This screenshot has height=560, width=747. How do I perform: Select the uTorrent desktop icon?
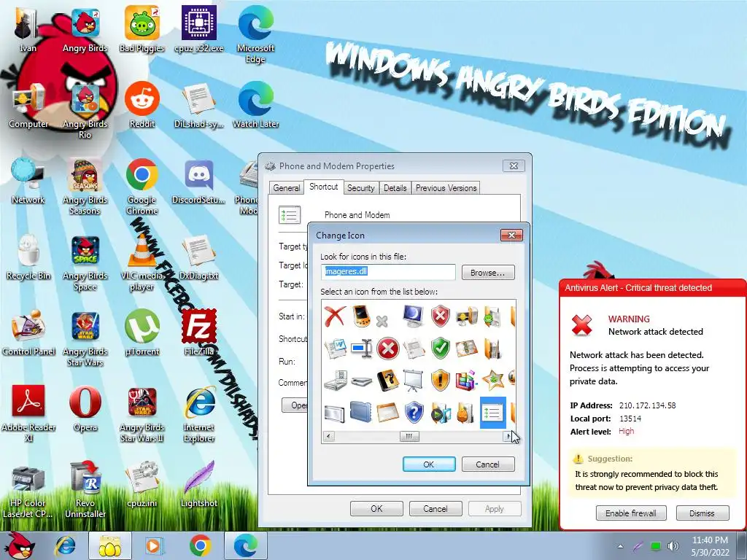pyautogui.click(x=142, y=332)
